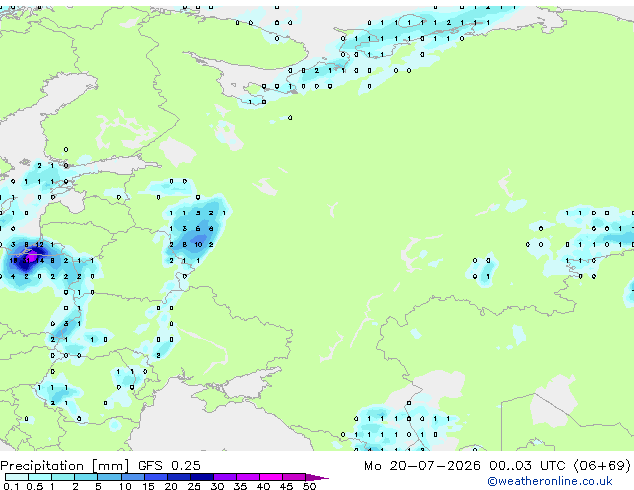Click the legend scale label '20'

[x=171, y=486]
